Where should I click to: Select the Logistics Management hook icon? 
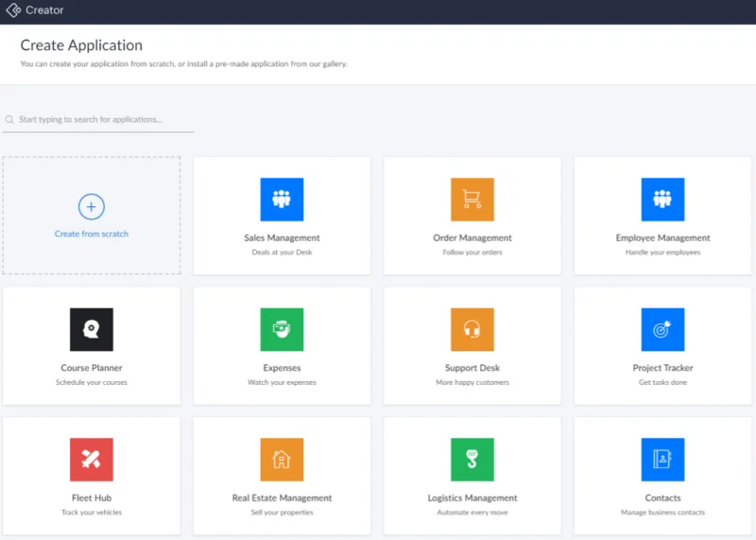point(472,460)
